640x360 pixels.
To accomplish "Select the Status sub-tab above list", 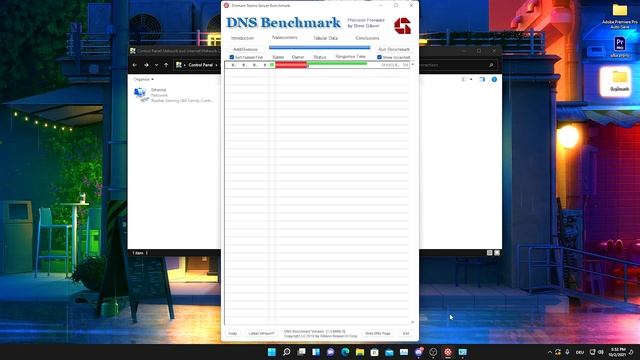I will click(320, 57).
